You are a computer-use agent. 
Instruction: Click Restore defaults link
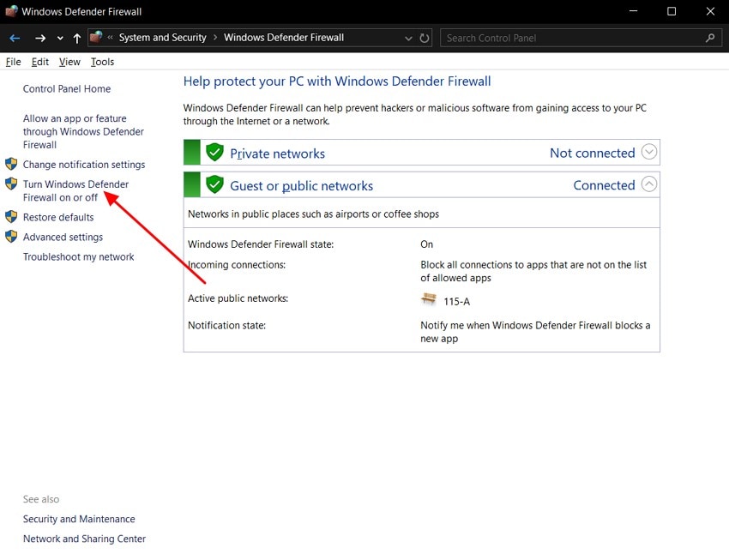pyautogui.click(x=58, y=217)
